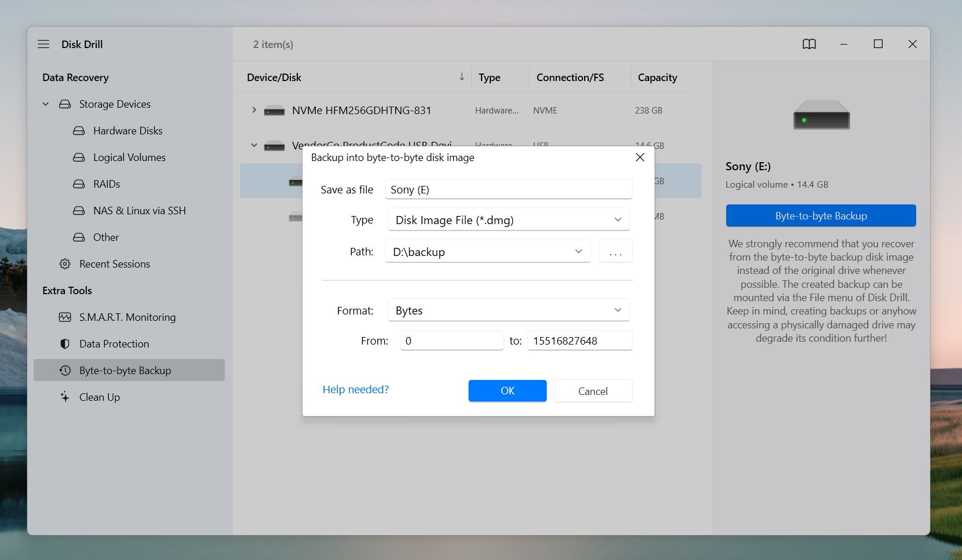Sort by the Type column header

pos(490,78)
